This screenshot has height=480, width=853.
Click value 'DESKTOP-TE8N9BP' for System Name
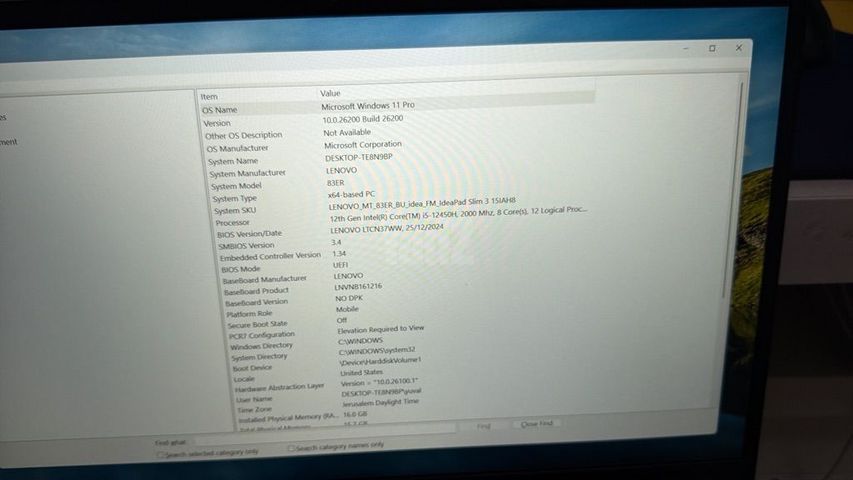[358, 157]
